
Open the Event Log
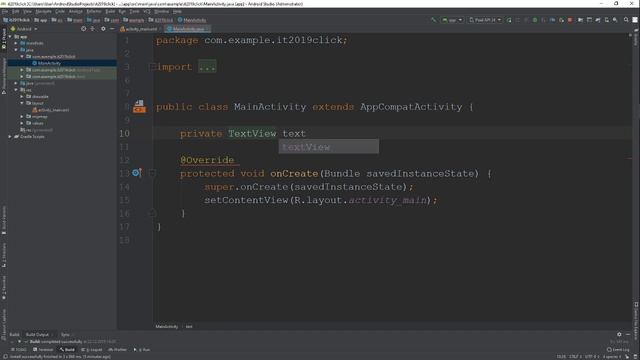click(617, 350)
